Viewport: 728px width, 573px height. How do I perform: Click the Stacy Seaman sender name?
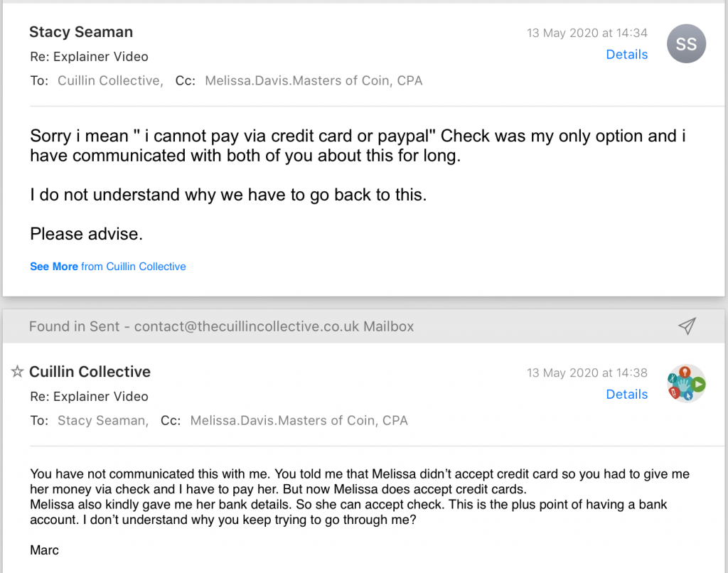tap(81, 32)
